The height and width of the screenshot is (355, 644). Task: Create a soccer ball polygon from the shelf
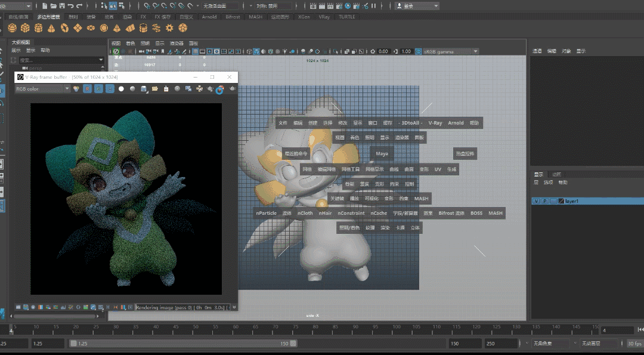pyautogui.click(x=183, y=28)
